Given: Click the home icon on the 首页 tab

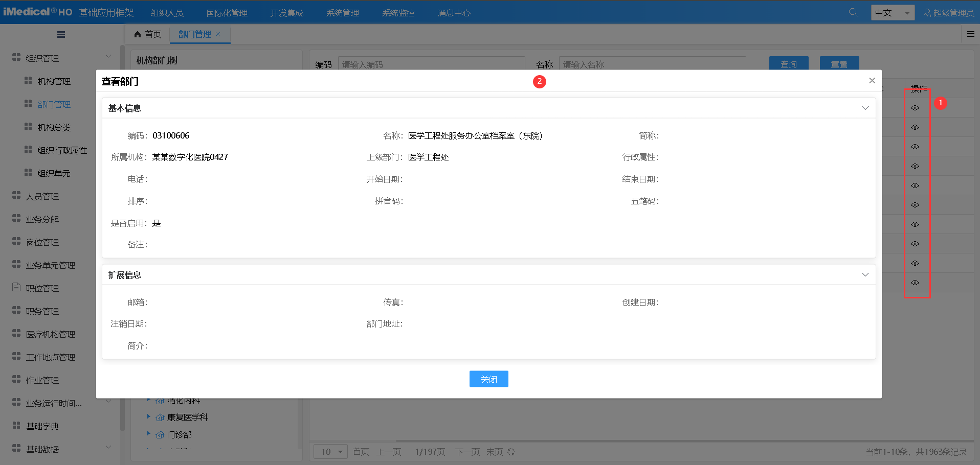Looking at the screenshot, I should 137,34.
